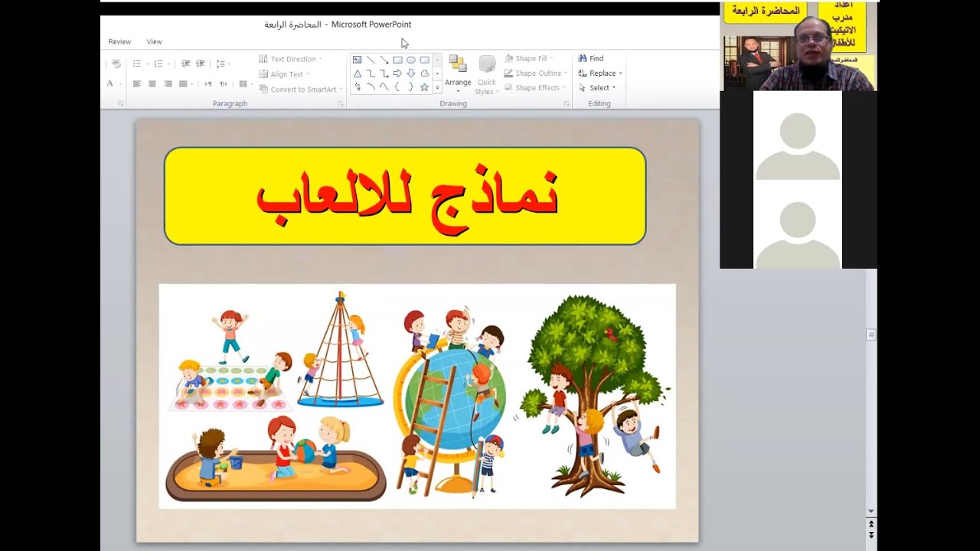Select the Down Arrow block shape
Image resolution: width=980 pixels, height=551 pixels.
point(411,73)
